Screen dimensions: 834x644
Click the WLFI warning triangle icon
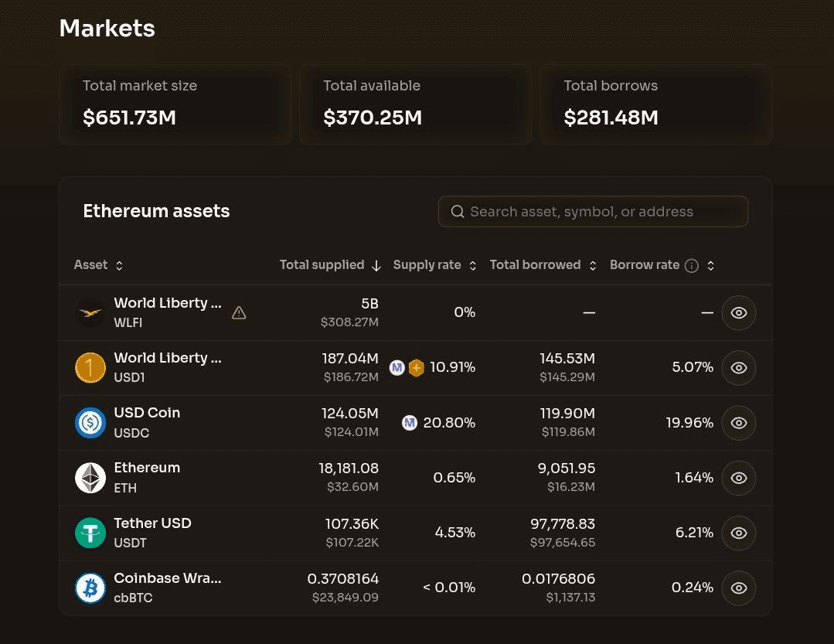239,312
